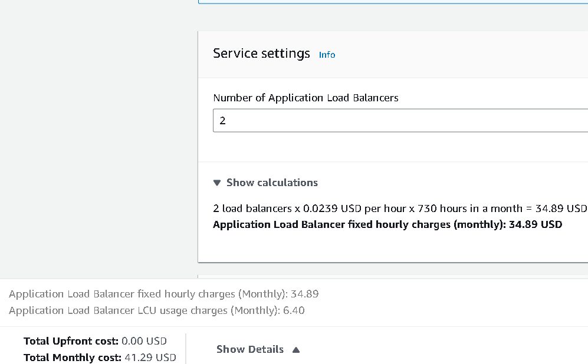Open the Info link beside Service settings
The image size is (588, 364).
tap(327, 55)
